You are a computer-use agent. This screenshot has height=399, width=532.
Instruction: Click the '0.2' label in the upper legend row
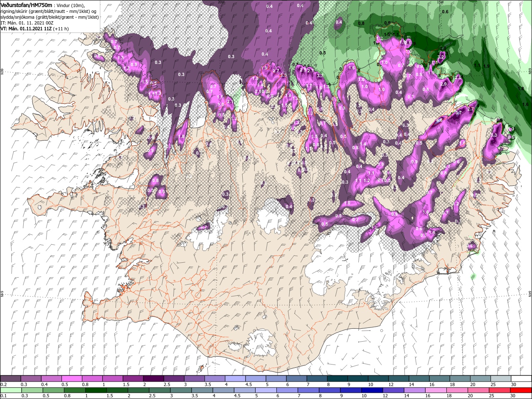[3, 384]
